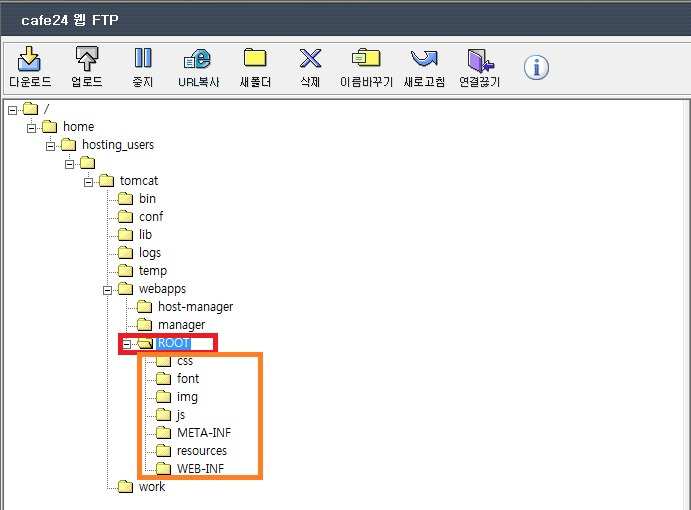Click the logs folder icon
The image size is (691, 510).
pos(126,253)
